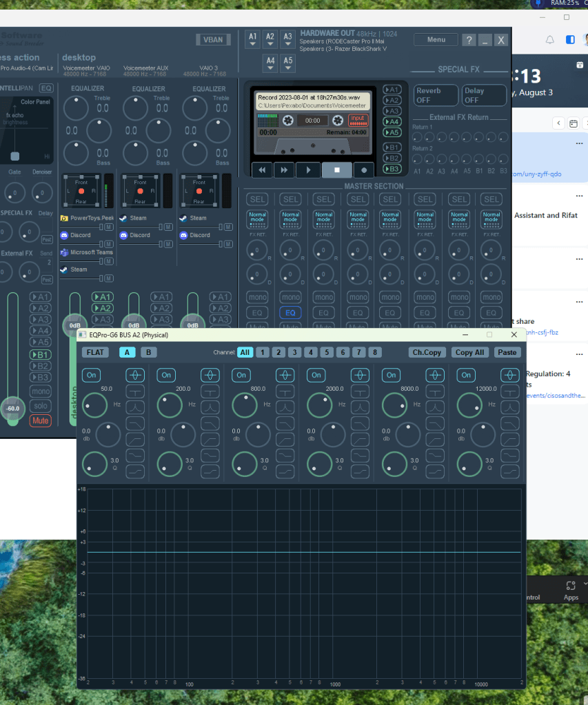Fast-forward the cassette recorder
Viewport: 588px width, 705px height.
[284, 170]
